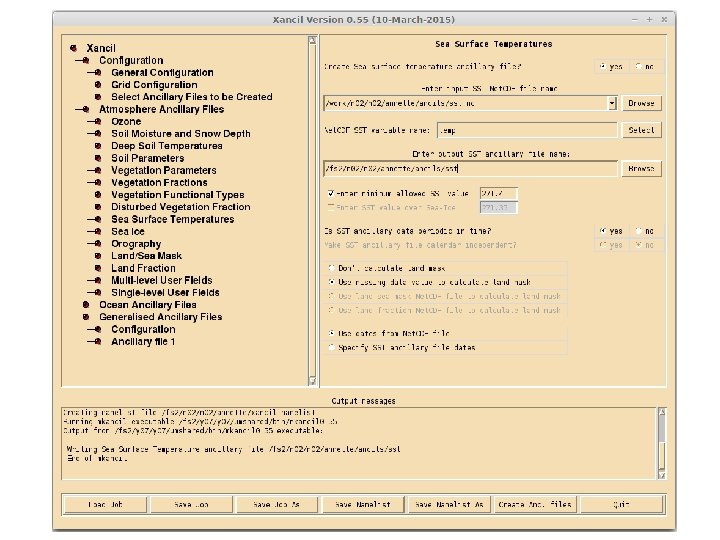Screen dimensions: 720x540
Task: Browse for output SST ancillary file
Action: click(641, 169)
